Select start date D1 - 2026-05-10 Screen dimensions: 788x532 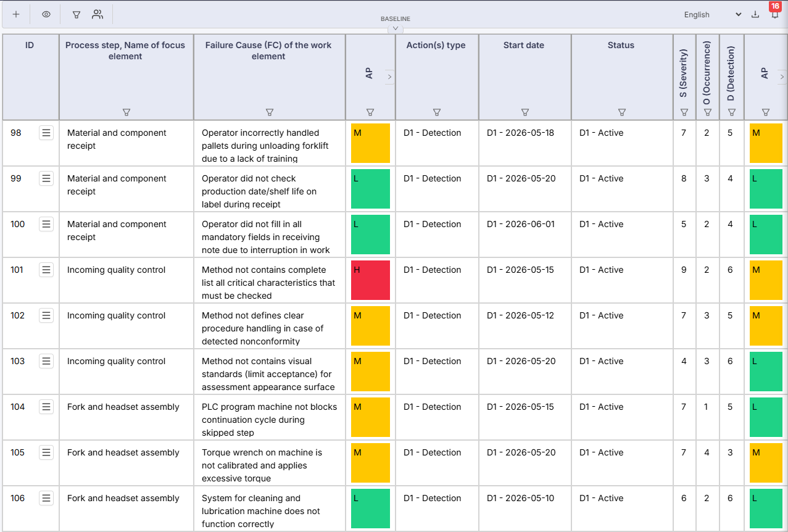coord(521,498)
